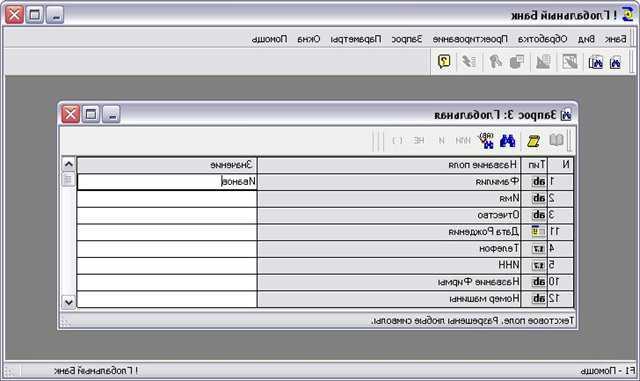Image resolution: width=640 pixels, height=381 pixels.
Task: Open the Окна menu
Action: pos(309,39)
